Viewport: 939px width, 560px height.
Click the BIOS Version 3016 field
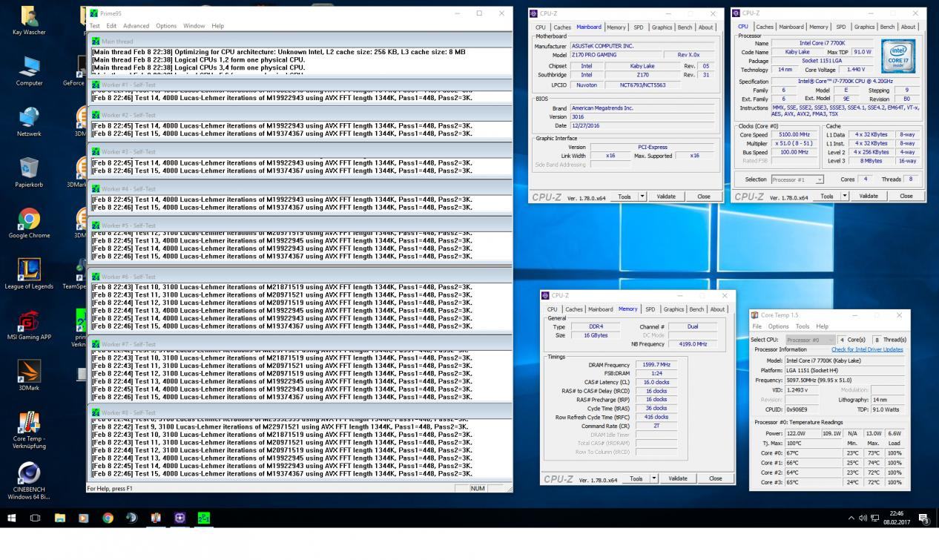pos(642,116)
